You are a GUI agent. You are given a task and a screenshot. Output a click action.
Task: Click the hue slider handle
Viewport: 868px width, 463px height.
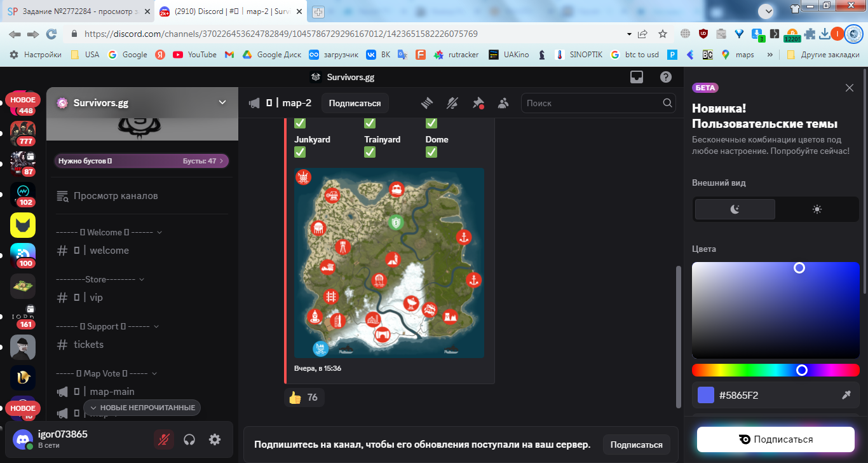click(802, 370)
